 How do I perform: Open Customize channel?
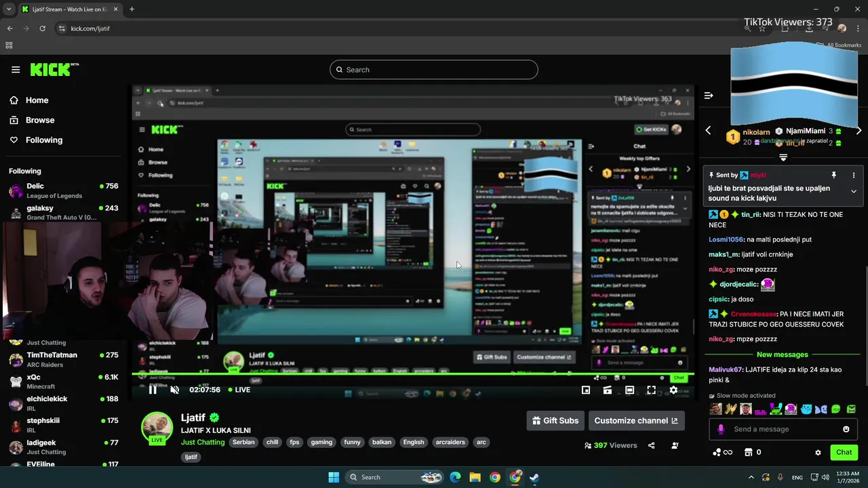click(636, 420)
